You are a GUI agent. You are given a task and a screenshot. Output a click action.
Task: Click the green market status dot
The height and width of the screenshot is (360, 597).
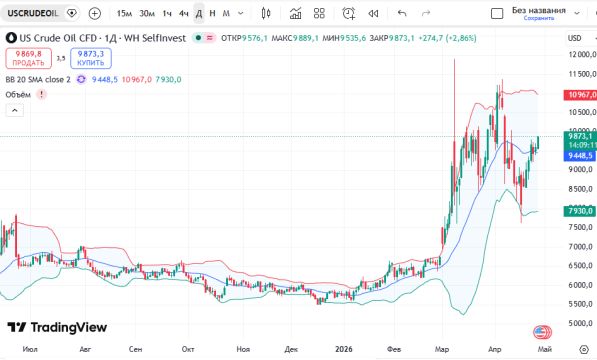[198, 38]
